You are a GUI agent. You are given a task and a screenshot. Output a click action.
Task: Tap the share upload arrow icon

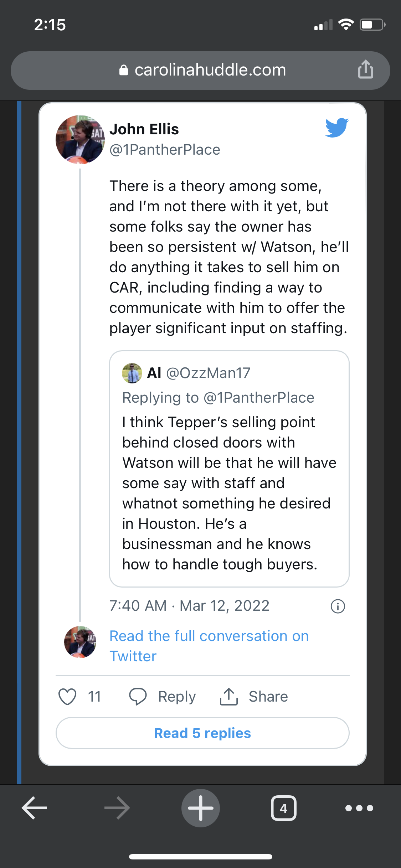tap(229, 697)
